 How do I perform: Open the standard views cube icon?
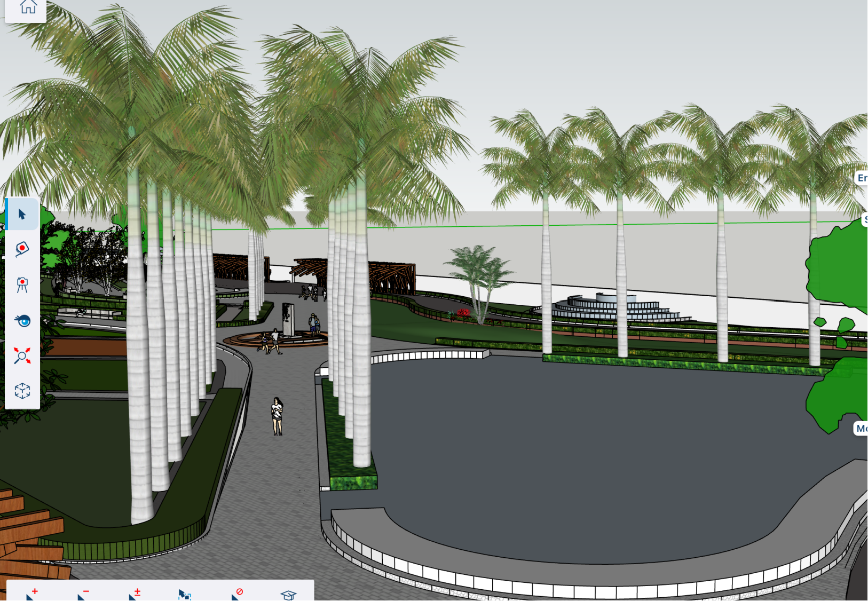(22, 391)
